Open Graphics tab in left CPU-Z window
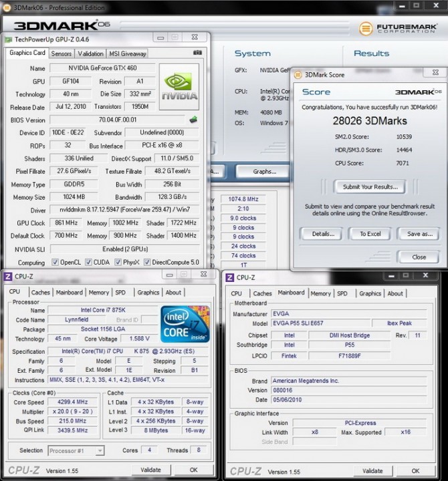Screen dimensions: 448x481 [148, 293]
